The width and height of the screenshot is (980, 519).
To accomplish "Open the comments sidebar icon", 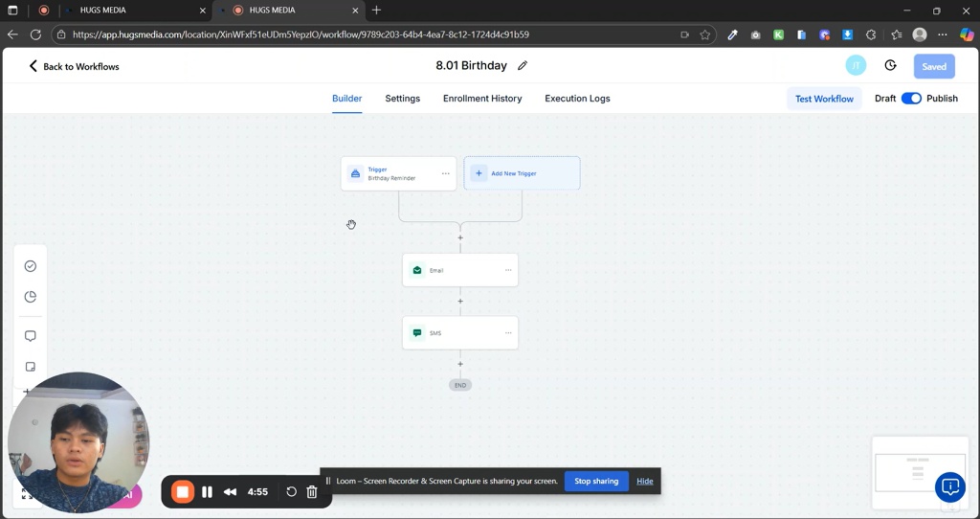I will [x=30, y=336].
